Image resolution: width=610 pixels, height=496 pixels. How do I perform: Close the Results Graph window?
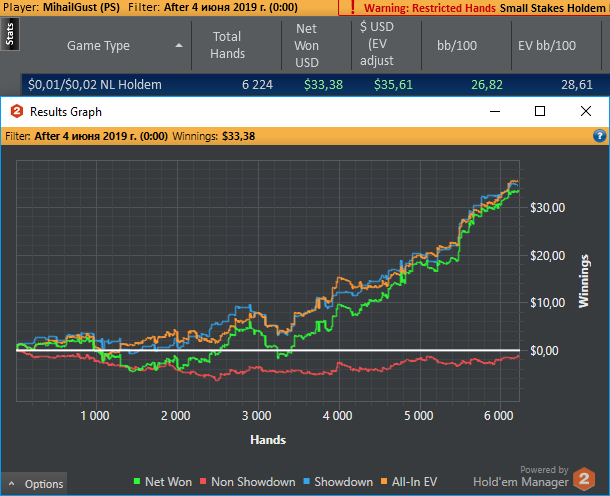[586, 112]
